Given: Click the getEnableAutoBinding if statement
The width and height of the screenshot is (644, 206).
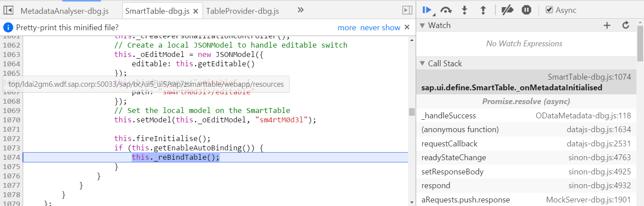Looking at the screenshot, I should coord(189,148).
